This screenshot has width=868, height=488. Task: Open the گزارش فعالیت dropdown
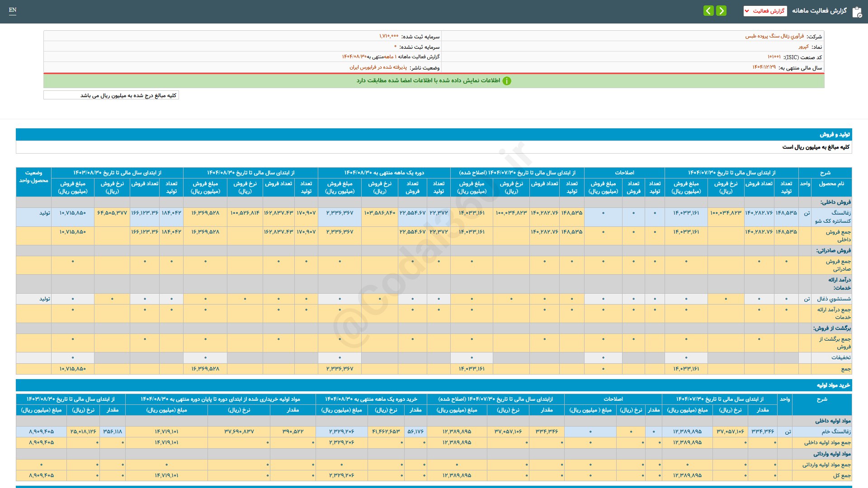click(765, 11)
